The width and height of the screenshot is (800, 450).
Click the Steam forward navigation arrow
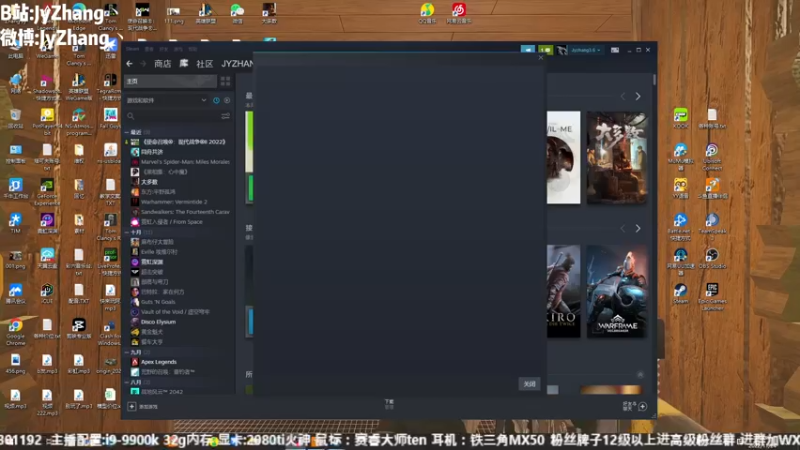[143, 64]
